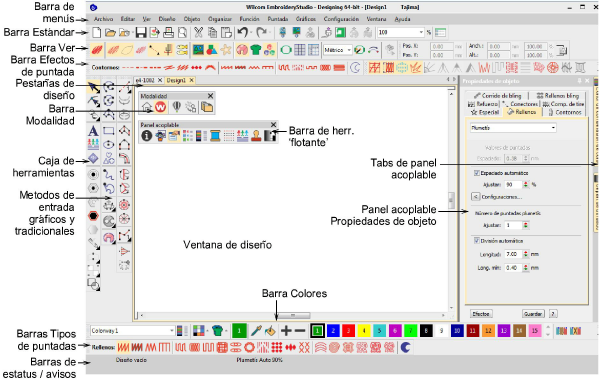The height and width of the screenshot is (386, 599).
Task: Click the Longitud value field
Action: point(513,254)
